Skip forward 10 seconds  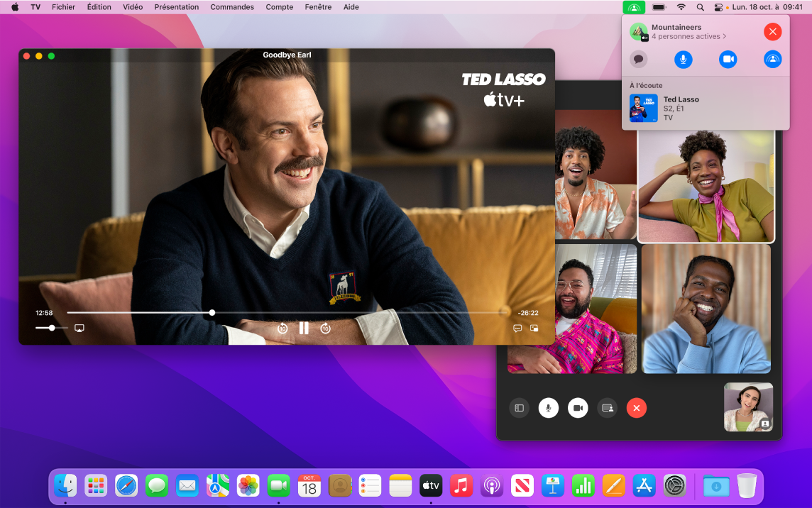[x=327, y=327]
